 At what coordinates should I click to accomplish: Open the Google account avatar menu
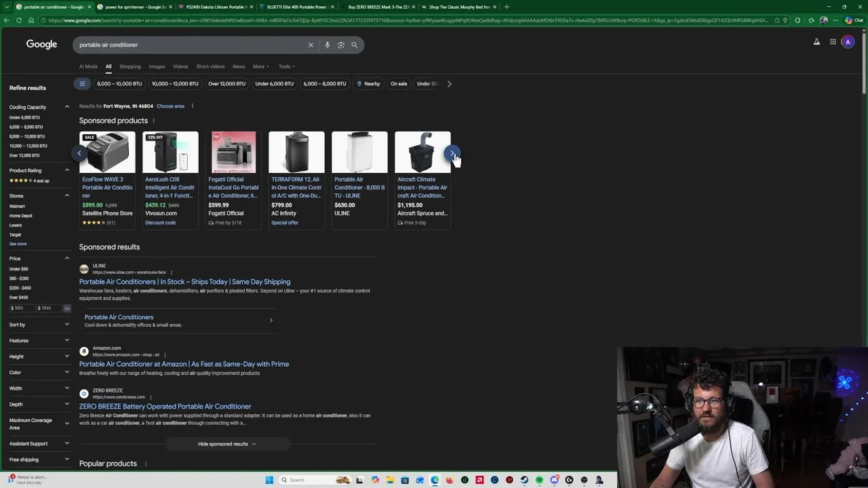(x=848, y=42)
